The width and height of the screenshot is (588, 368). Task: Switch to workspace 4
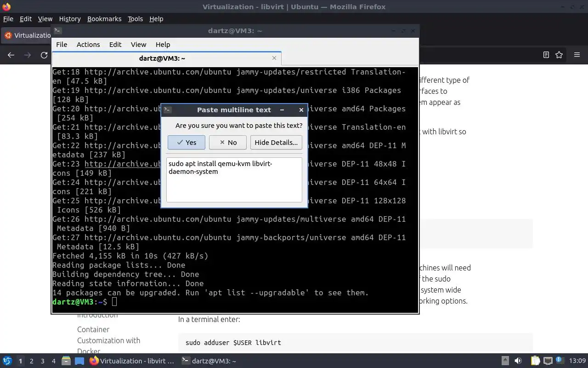[53, 361]
